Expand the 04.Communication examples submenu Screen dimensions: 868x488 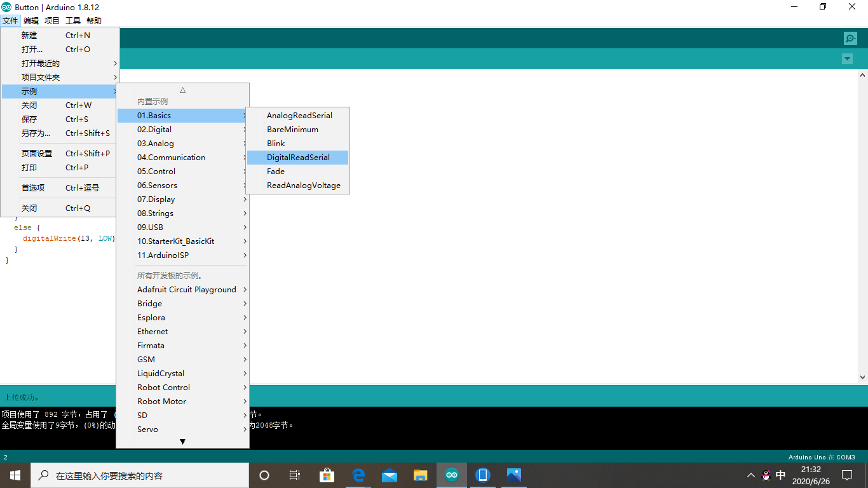tap(183, 158)
